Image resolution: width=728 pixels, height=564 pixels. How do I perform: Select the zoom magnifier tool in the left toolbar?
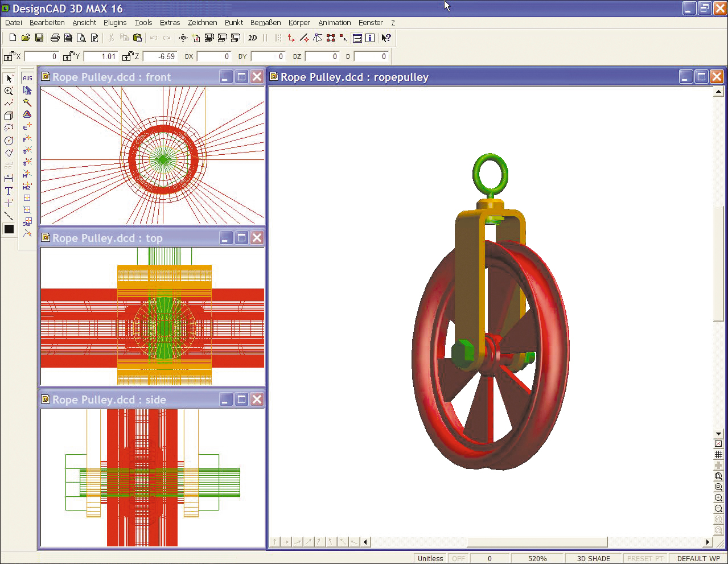pos(9,90)
